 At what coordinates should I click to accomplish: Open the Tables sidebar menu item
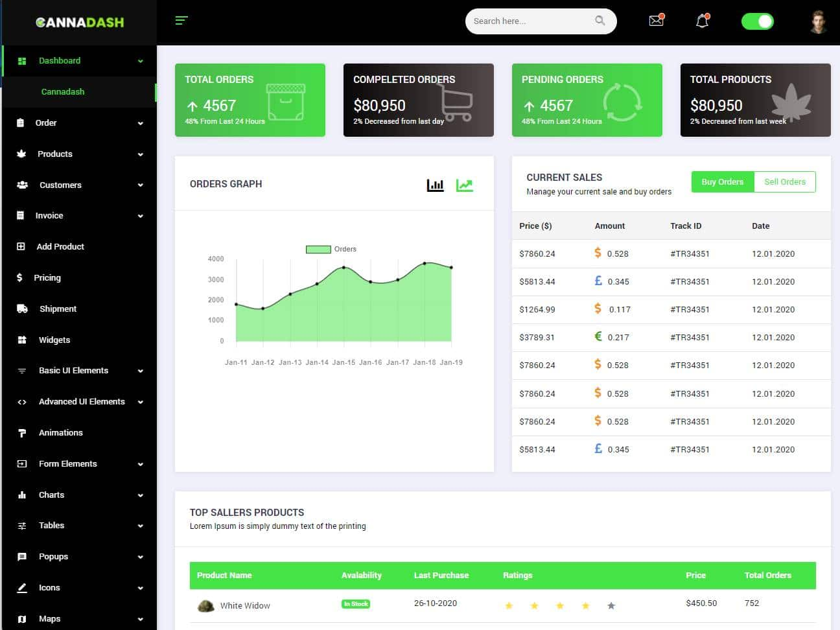(78, 526)
